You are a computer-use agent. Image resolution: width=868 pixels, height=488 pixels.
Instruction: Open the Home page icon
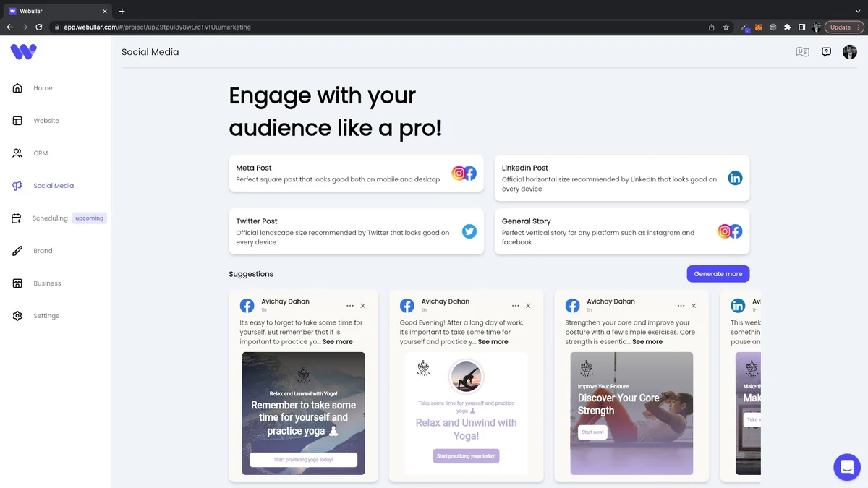pos(17,88)
